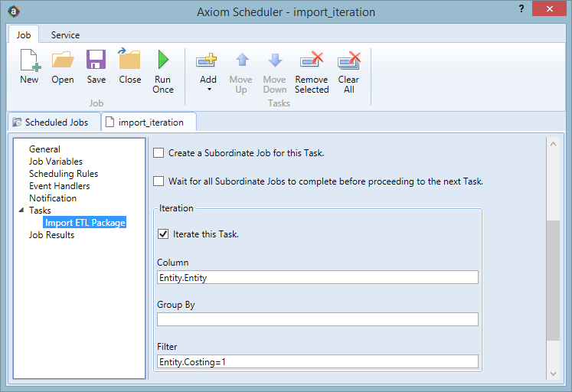
Task: Open a job with the Open folder icon
Action: pos(63,60)
